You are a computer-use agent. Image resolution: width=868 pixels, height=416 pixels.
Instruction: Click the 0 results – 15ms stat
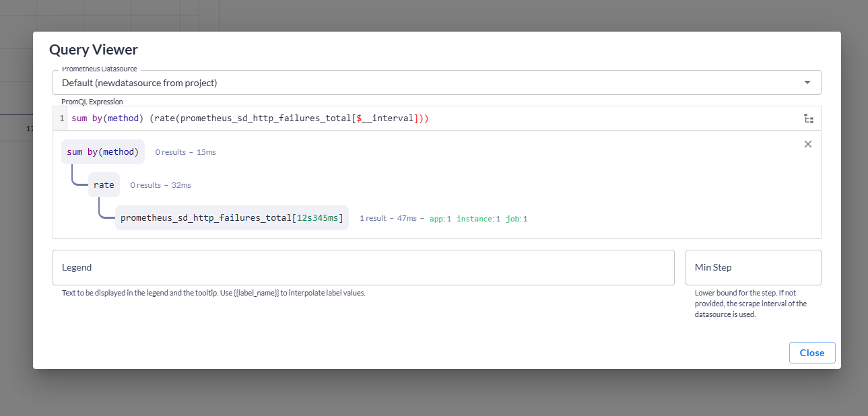pos(185,152)
